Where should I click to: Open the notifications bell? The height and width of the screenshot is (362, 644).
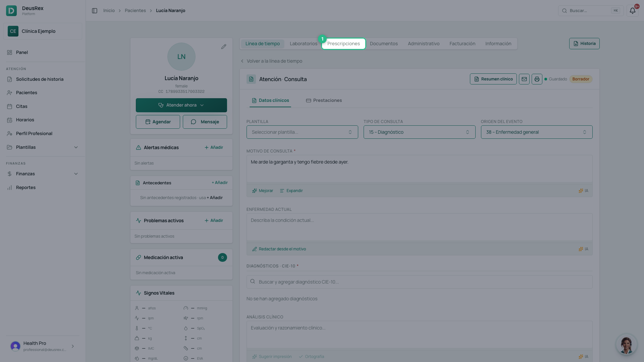632,11
